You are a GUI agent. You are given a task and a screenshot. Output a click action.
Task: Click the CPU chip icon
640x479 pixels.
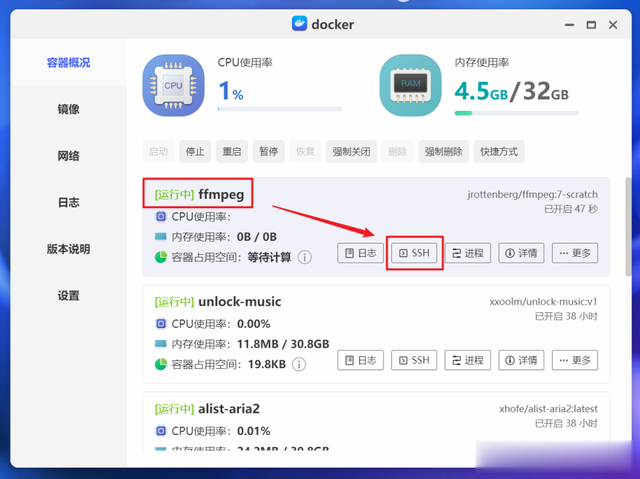point(173,85)
